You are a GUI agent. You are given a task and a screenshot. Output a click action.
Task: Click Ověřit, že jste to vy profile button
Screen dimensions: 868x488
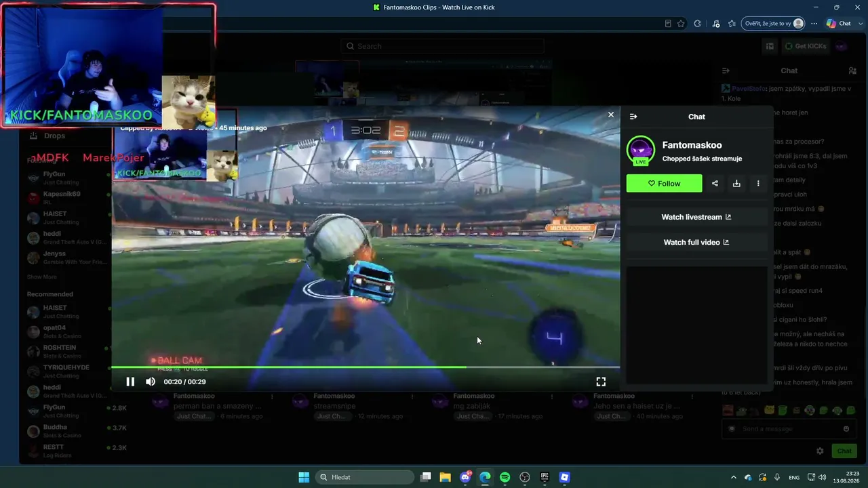[773, 24]
